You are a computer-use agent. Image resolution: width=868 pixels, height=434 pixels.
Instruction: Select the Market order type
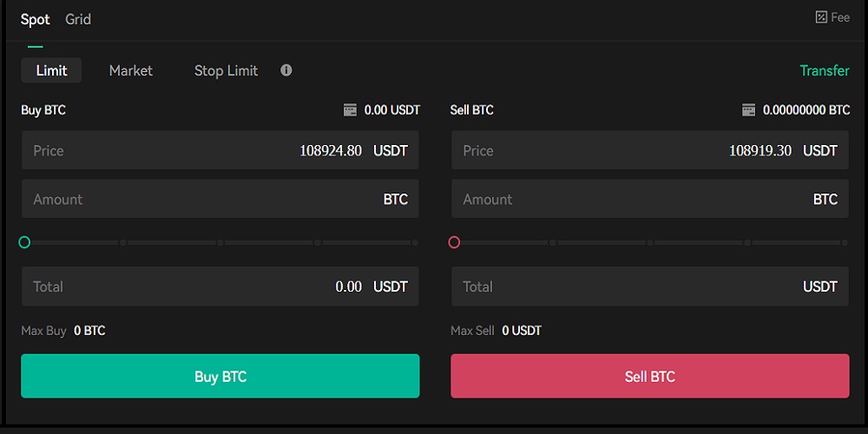pyautogui.click(x=131, y=70)
